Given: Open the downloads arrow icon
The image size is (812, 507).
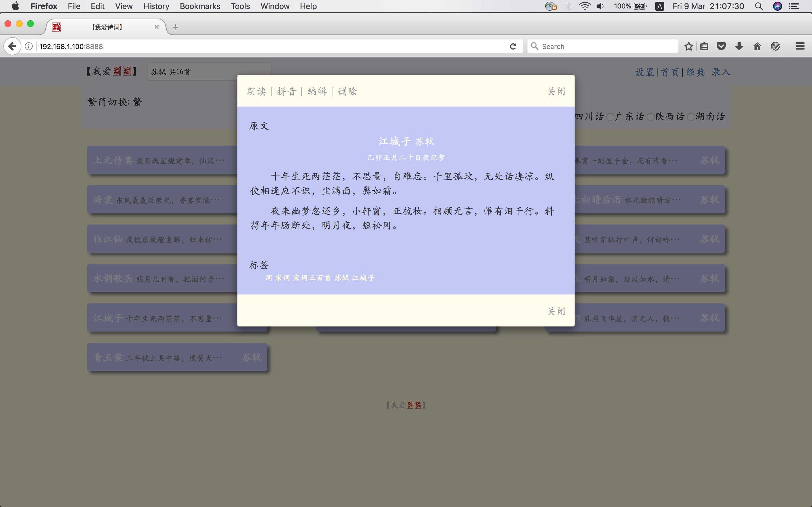Looking at the screenshot, I should (739, 46).
